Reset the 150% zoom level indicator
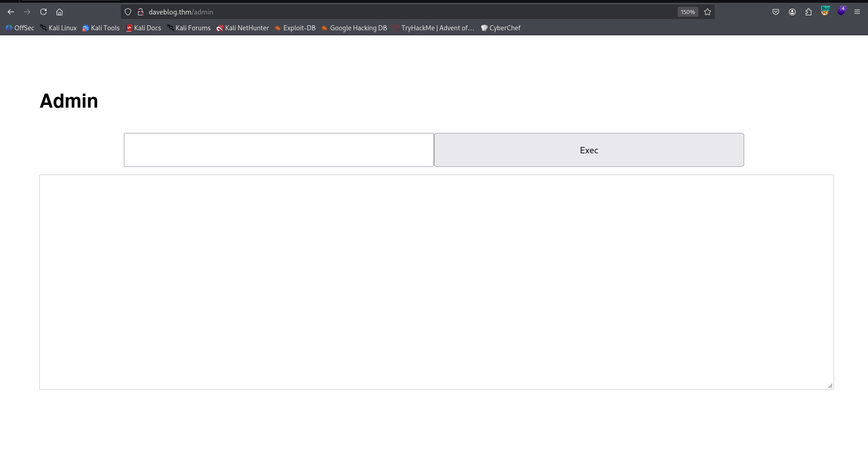Image resolution: width=868 pixels, height=454 pixels. [x=688, y=12]
